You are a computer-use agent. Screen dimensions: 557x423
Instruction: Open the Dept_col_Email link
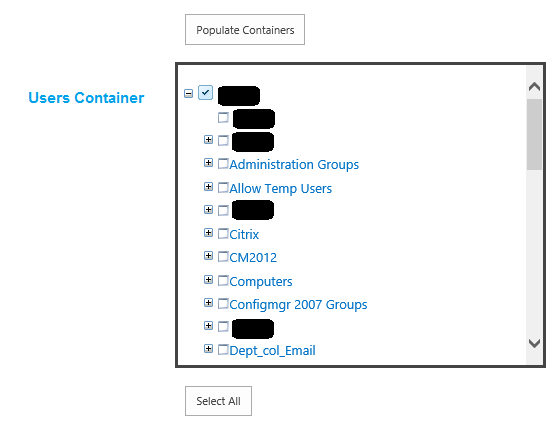click(x=272, y=351)
